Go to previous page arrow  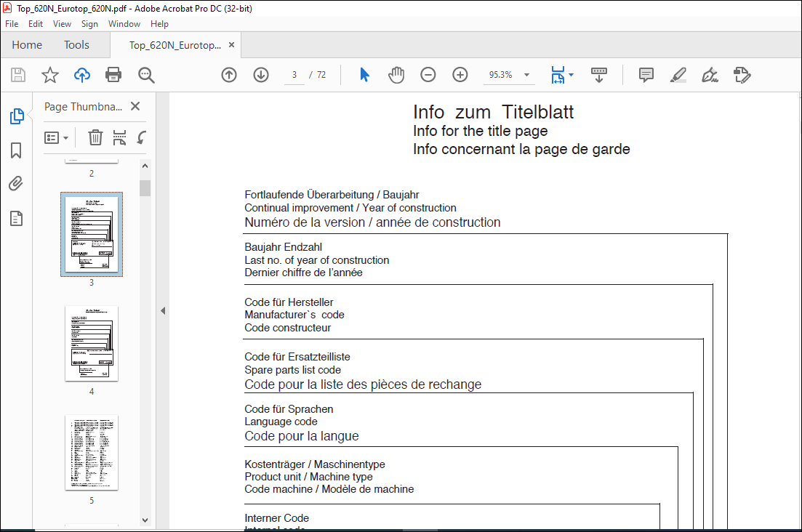[x=229, y=75]
